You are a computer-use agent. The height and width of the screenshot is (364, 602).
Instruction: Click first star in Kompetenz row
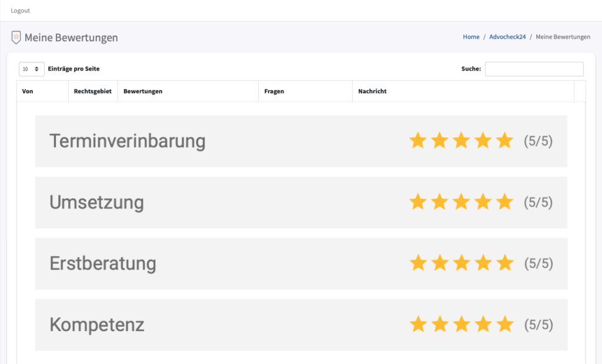pyautogui.click(x=418, y=324)
